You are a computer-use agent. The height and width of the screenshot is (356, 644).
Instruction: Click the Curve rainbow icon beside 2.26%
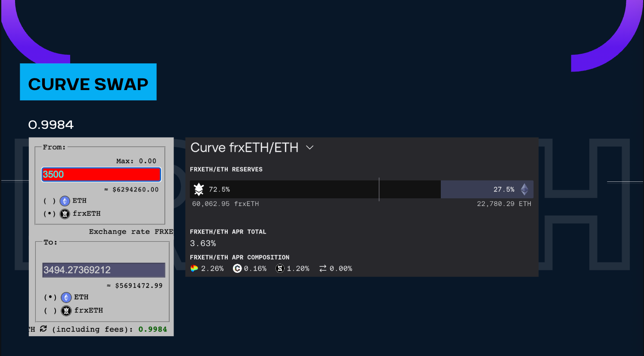(195, 269)
